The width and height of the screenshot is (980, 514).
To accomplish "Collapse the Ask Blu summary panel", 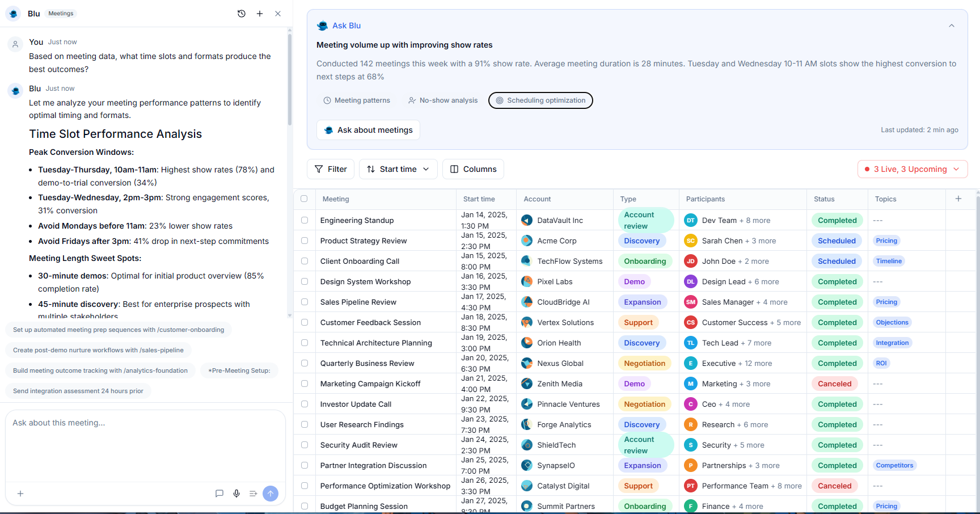I will click(952, 26).
